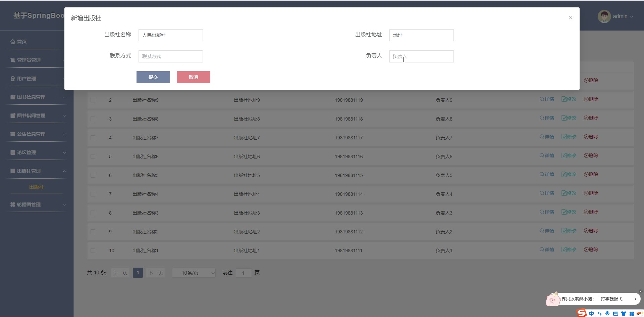Screen dimensions: 644x317
Task: Toggle the IME punctuation icon
Action: 599,314
